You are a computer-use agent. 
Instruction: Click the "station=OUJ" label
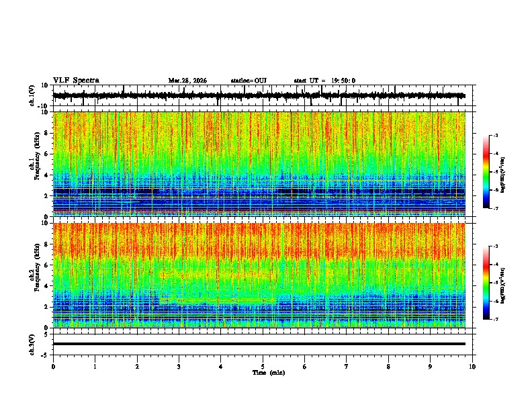click(x=249, y=81)
